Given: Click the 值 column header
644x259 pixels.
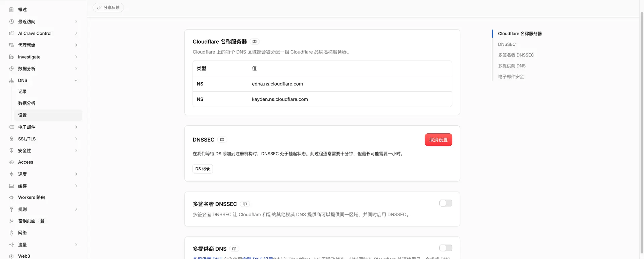Looking at the screenshot, I should click(x=254, y=69).
